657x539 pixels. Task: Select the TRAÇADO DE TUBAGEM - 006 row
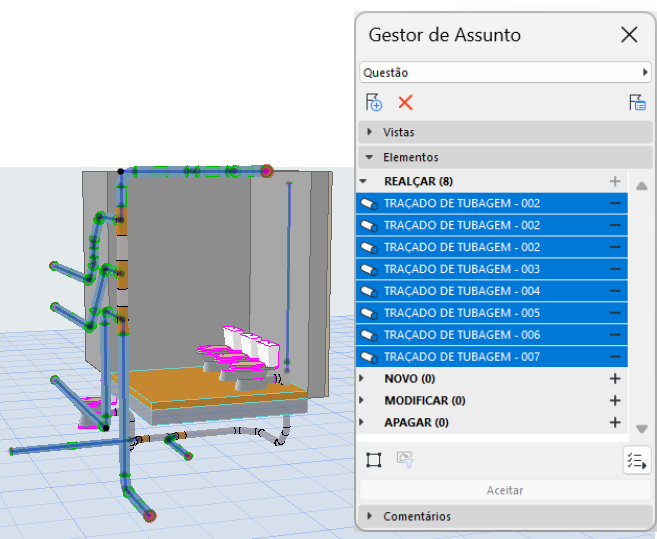pyautogui.click(x=491, y=334)
